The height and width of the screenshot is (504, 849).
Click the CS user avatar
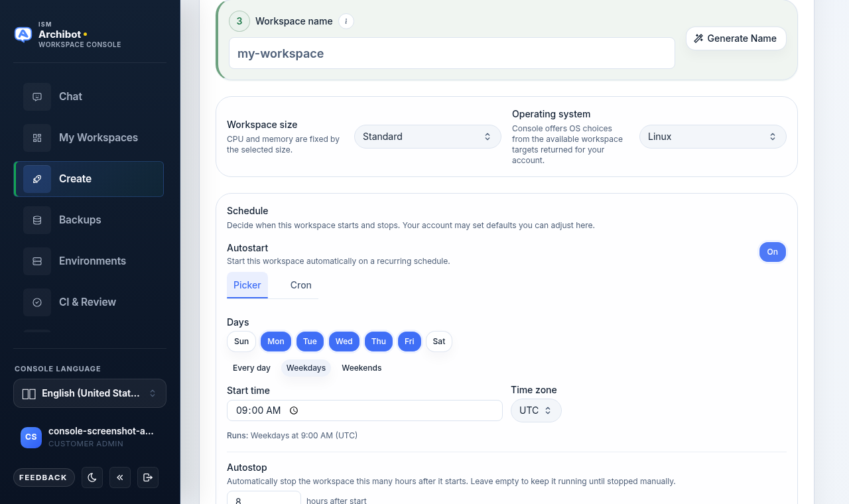31,438
